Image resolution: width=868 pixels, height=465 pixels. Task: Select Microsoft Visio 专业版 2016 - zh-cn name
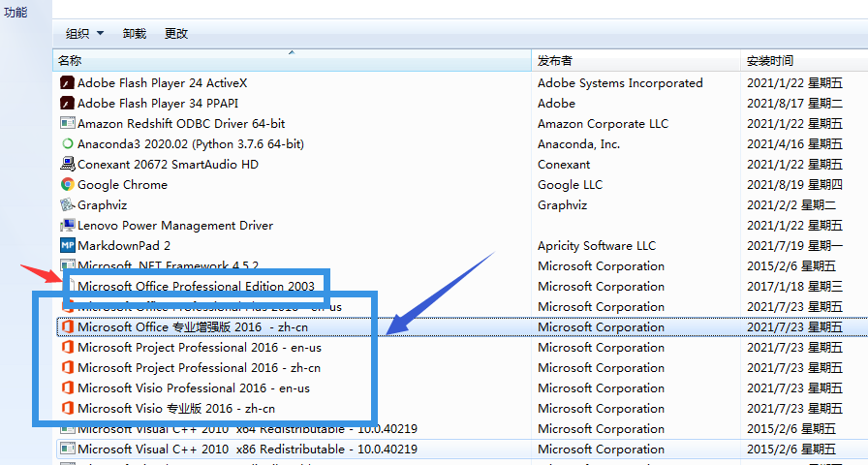176,409
